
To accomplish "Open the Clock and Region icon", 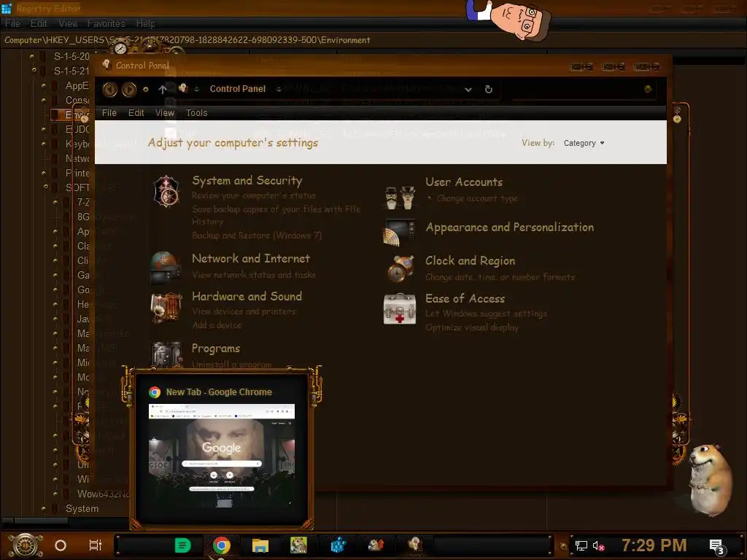I will pyautogui.click(x=400, y=268).
